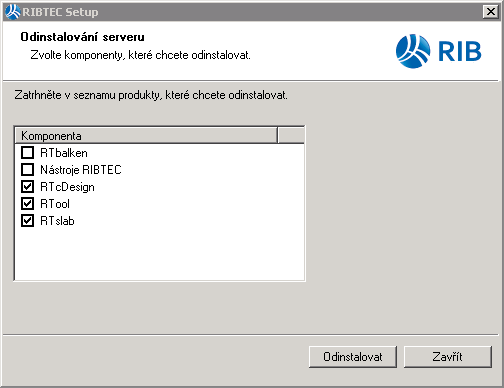Check the RTbalken checkbox

[27, 153]
